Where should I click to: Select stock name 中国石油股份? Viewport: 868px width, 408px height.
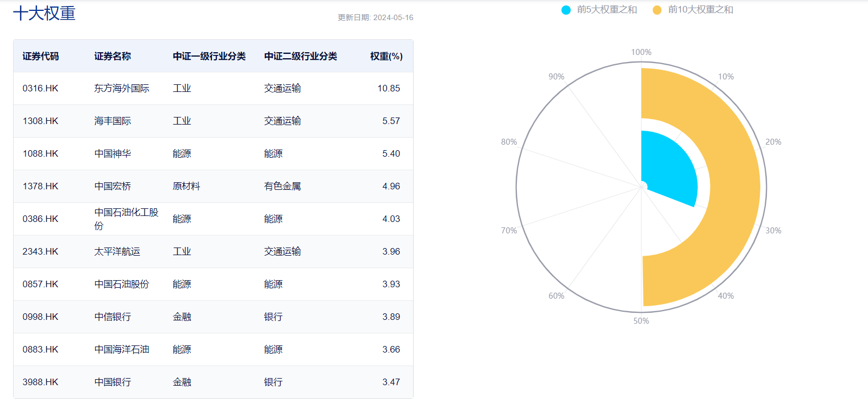[x=122, y=284]
